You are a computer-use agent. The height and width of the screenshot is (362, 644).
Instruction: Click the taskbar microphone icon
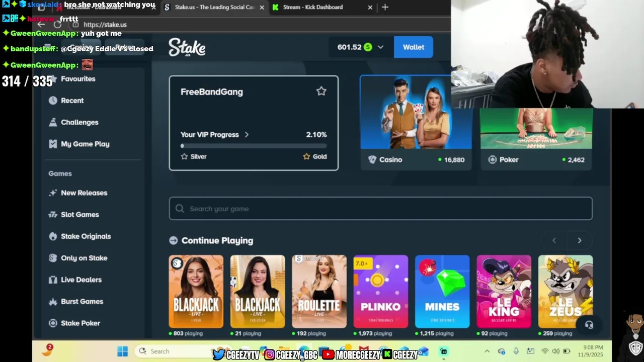(516, 351)
